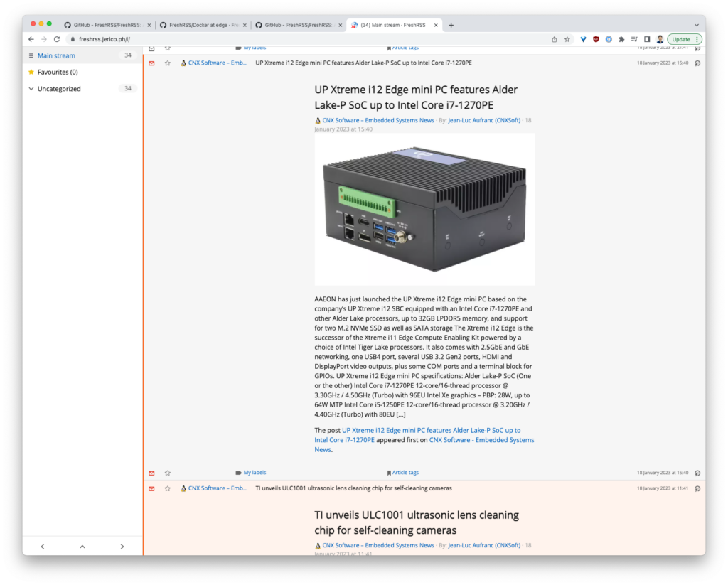This screenshot has width=728, height=585.
Task: Bookmark this page with the address bar star
Action: pos(567,39)
